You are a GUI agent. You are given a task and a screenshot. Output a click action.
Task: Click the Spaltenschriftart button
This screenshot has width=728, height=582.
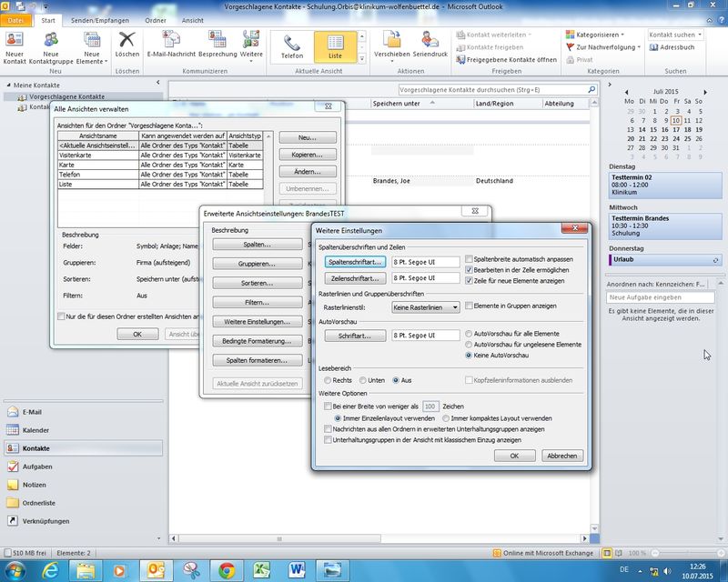355,261
